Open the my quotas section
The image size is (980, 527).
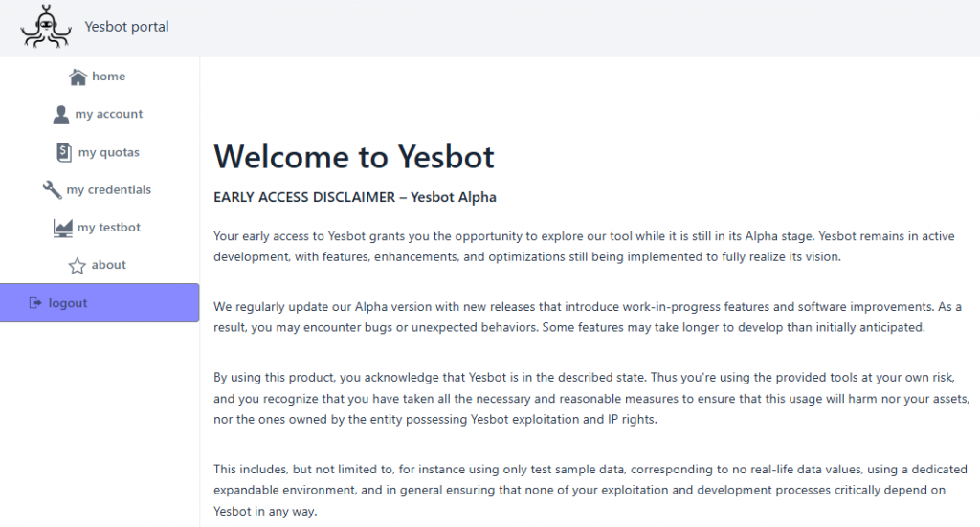pyautogui.click(x=100, y=152)
